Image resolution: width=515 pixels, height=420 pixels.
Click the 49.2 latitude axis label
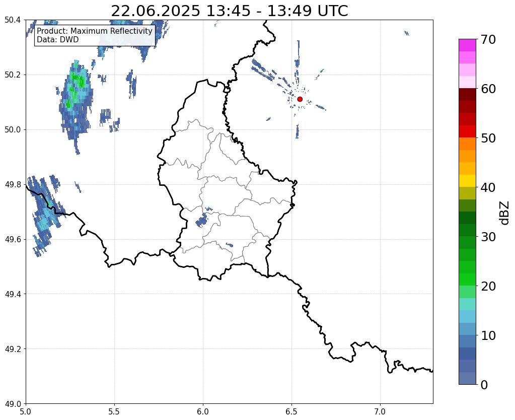click(x=13, y=349)
